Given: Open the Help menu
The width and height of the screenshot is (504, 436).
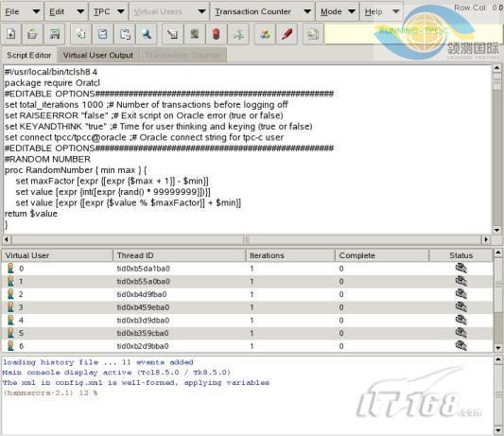Looking at the screenshot, I should (381, 11).
